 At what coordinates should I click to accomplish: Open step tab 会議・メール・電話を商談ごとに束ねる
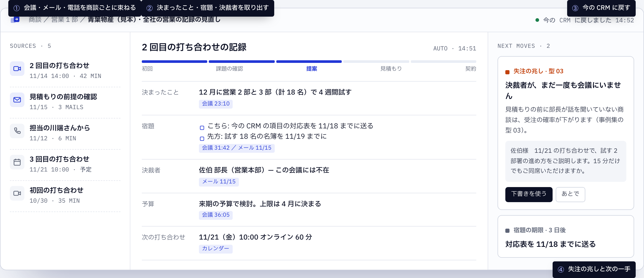[x=75, y=8]
